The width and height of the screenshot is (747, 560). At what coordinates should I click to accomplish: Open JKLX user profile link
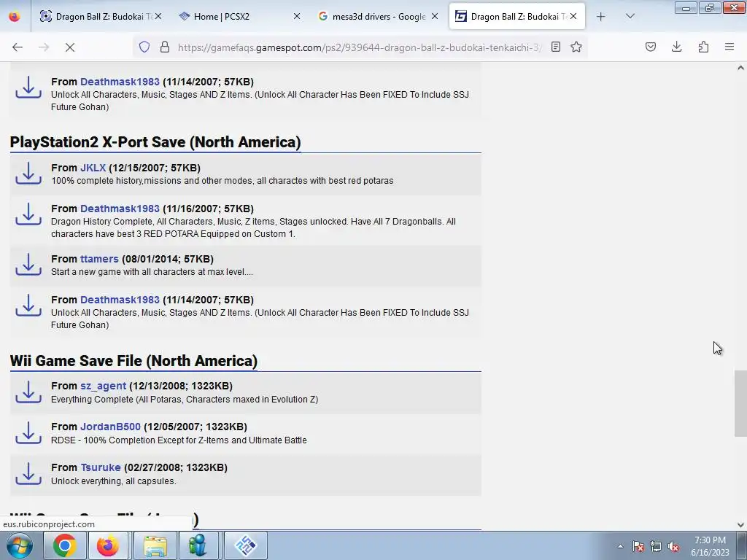coord(93,168)
